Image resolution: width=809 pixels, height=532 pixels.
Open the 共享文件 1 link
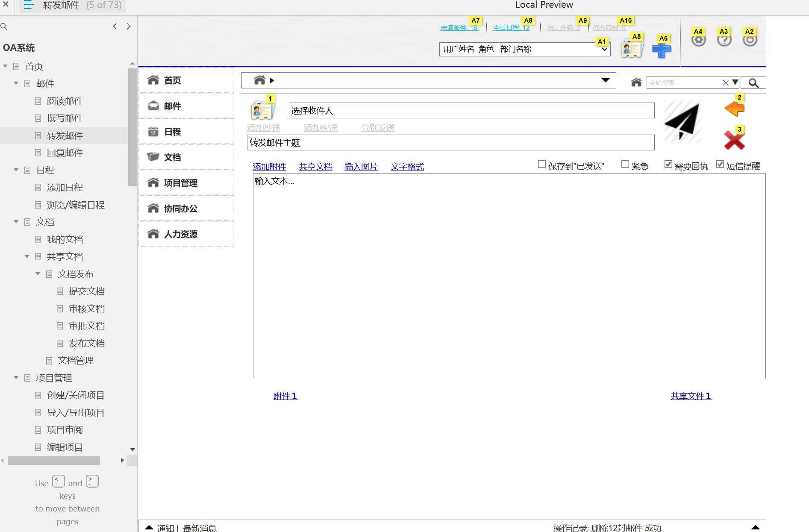(x=691, y=396)
